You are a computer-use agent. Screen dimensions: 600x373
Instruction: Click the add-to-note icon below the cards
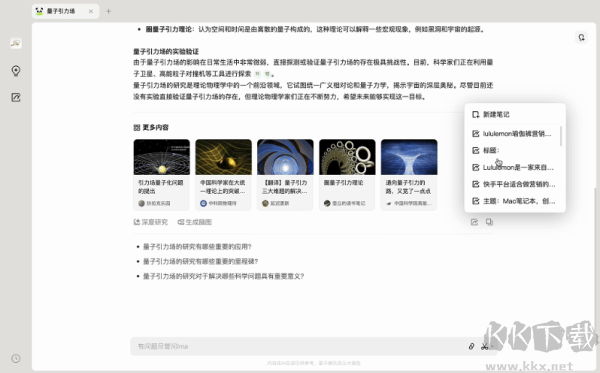(474, 222)
